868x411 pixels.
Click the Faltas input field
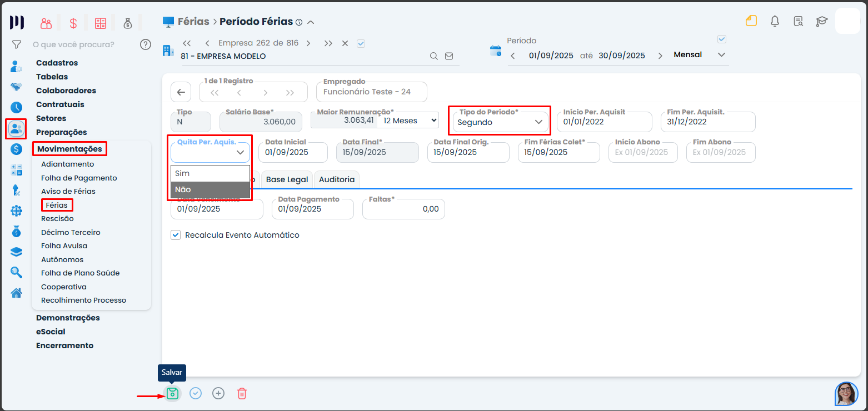(403, 209)
